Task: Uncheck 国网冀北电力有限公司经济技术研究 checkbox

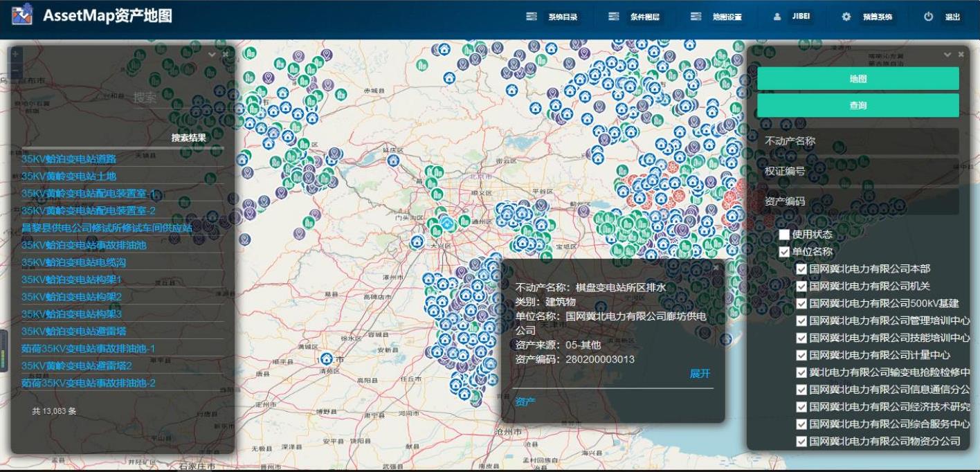Action: (801, 407)
